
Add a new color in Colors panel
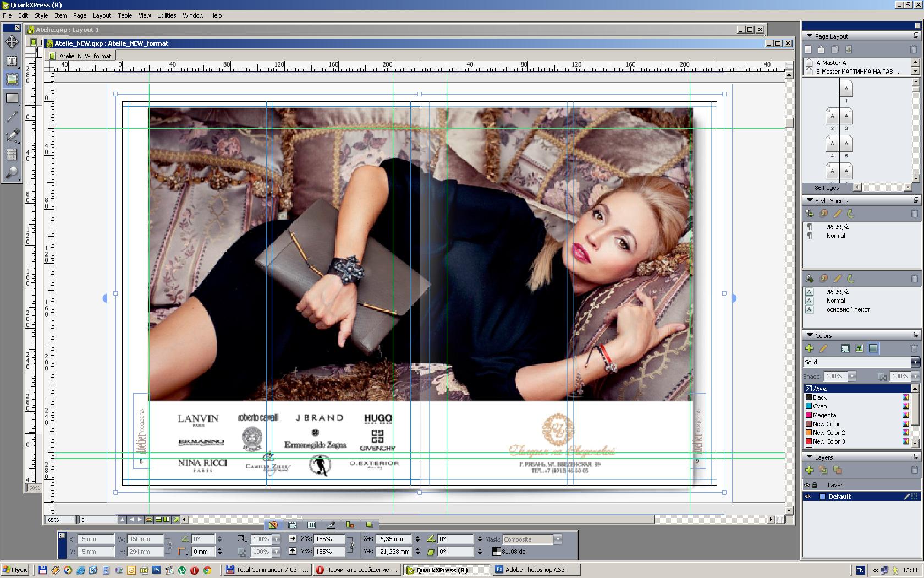(809, 348)
